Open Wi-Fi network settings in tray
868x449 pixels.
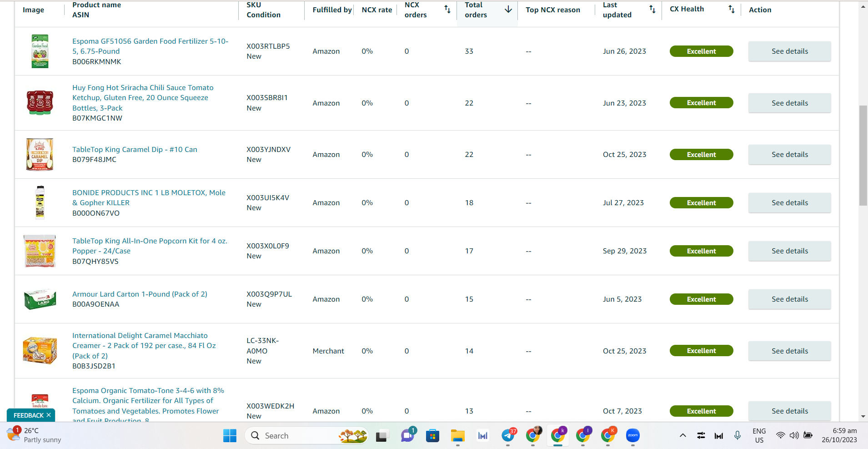pos(780,435)
